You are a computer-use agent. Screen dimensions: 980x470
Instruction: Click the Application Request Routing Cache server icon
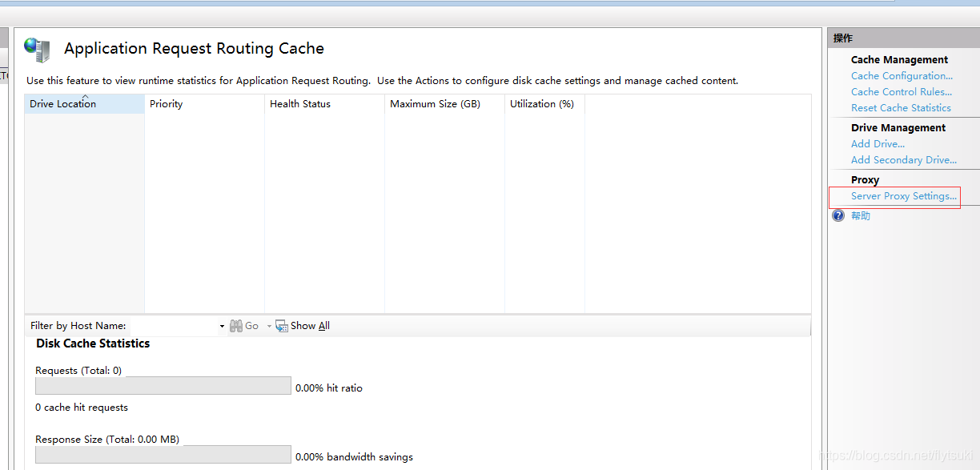37,50
